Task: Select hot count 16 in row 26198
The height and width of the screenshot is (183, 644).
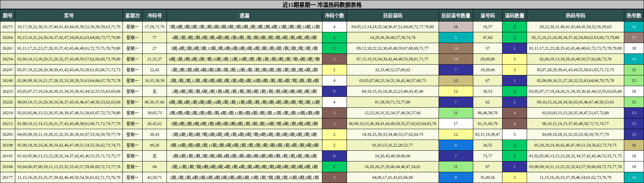Action: point(634,145)
